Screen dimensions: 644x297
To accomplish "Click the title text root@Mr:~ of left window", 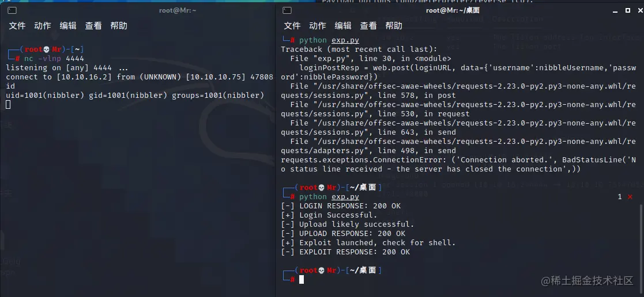I will 178,10.
